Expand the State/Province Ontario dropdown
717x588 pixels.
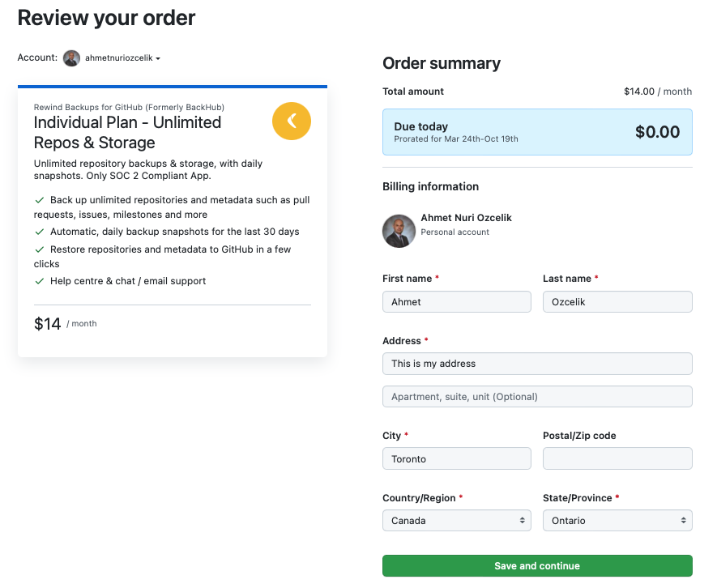click(617, 520)
